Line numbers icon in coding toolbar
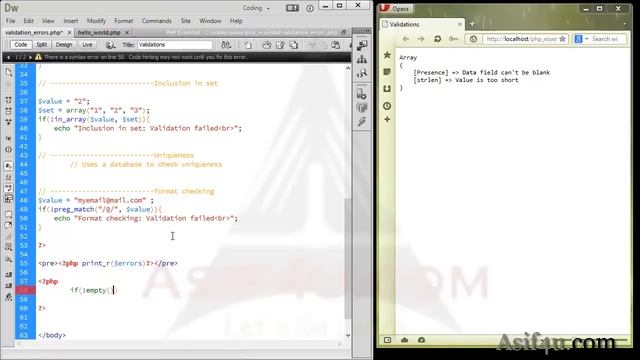The image size is (640, 360). pos(9,166)
